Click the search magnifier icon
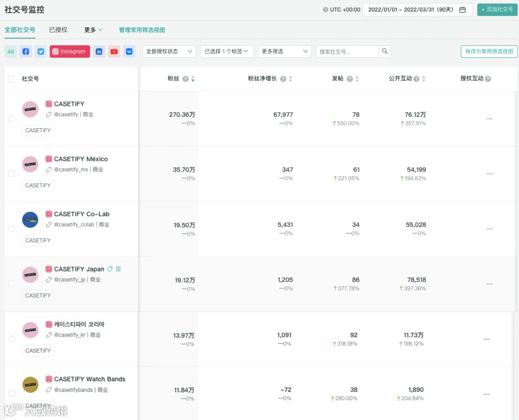 tap(384, 51)
